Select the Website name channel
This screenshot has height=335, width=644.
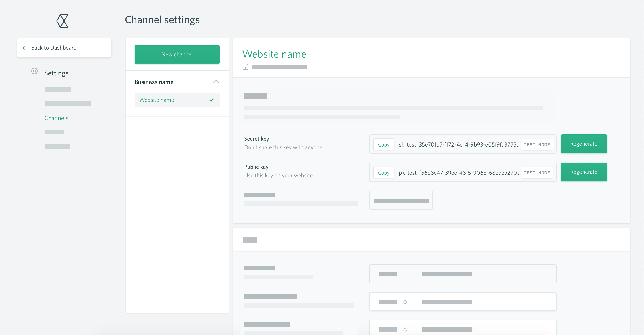pos(177,100)
